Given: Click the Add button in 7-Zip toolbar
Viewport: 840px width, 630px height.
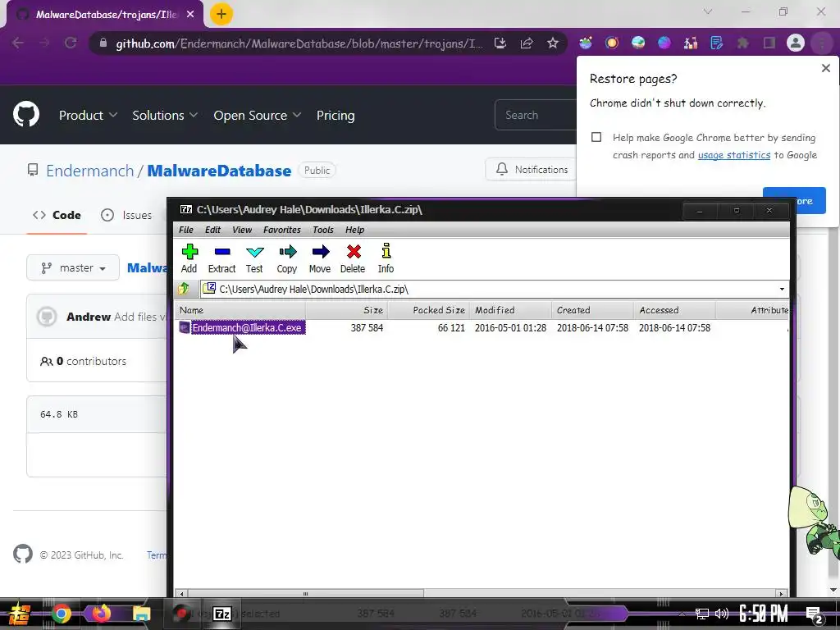Looking at the screenshot, I should (189, 258).
